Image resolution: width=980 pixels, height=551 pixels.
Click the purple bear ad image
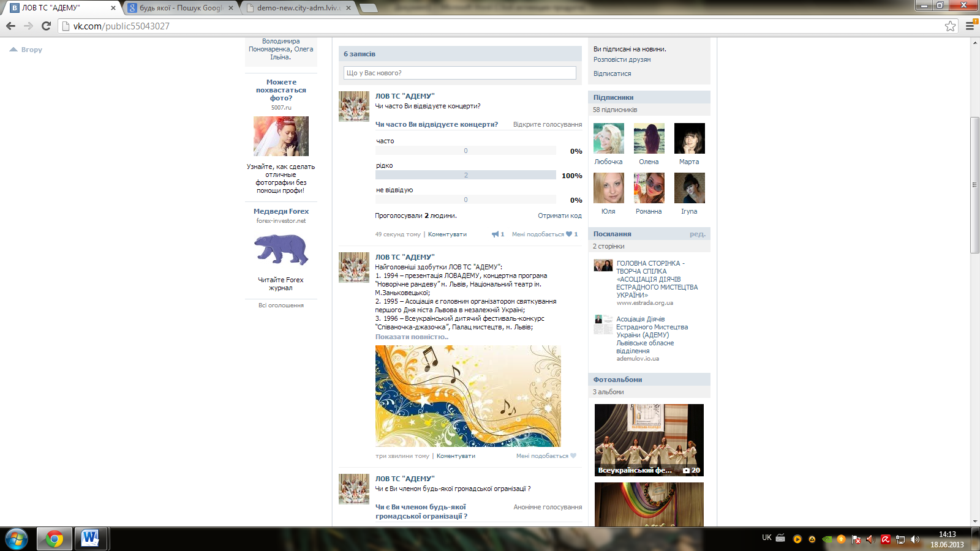pos(281,249)
